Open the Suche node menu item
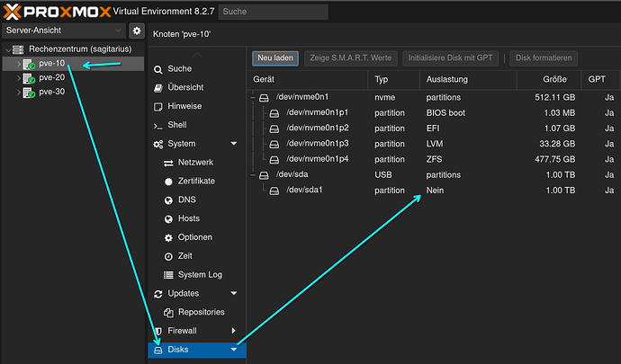The width and height of the screenshot is (621, 364). tap(197, 69)
